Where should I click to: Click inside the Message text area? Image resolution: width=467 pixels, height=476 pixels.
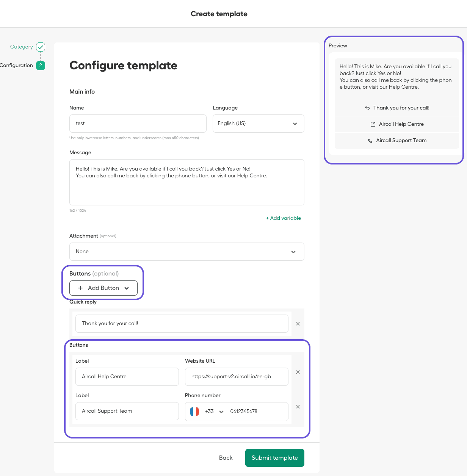[x=186, y=182]
